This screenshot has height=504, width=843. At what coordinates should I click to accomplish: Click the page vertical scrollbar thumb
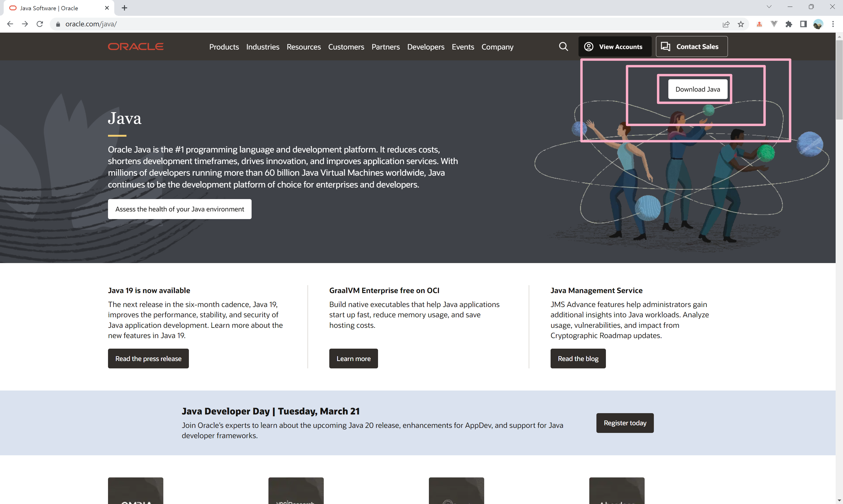pos(839,80)
